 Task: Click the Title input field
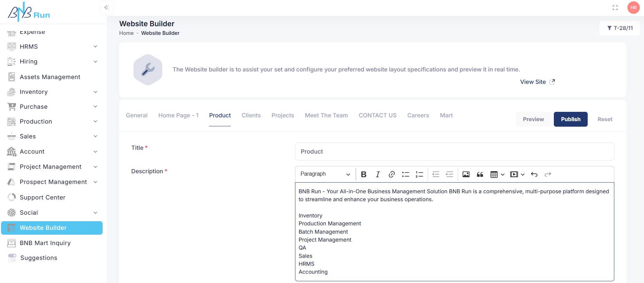point(454,152)
